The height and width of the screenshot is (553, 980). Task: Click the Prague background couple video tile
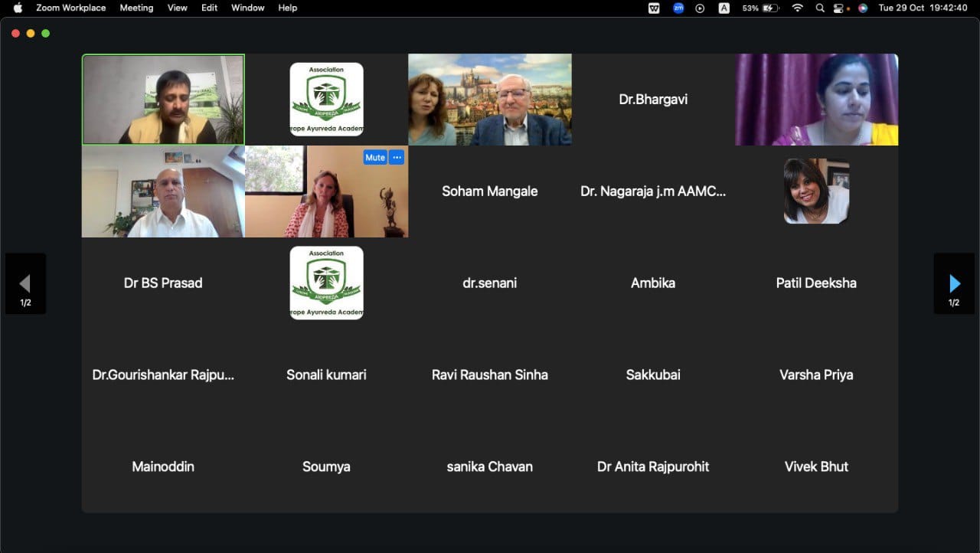pyautogui.click(x=490, y=100)
